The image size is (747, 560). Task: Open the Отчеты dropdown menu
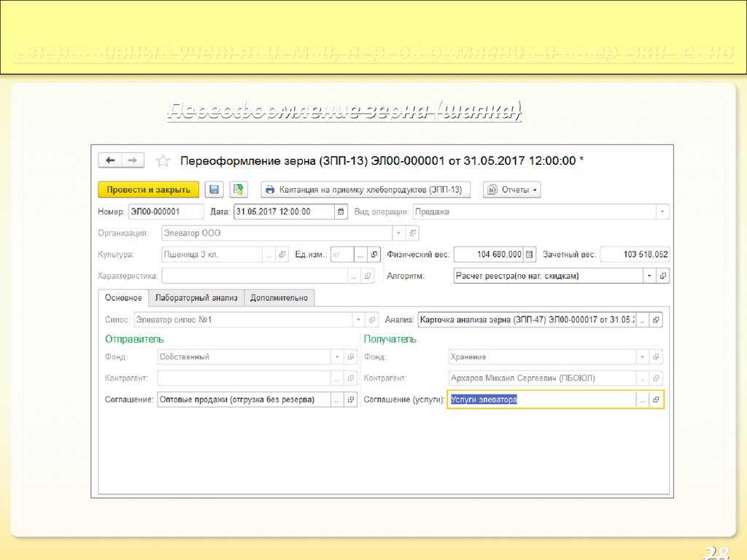511,190
